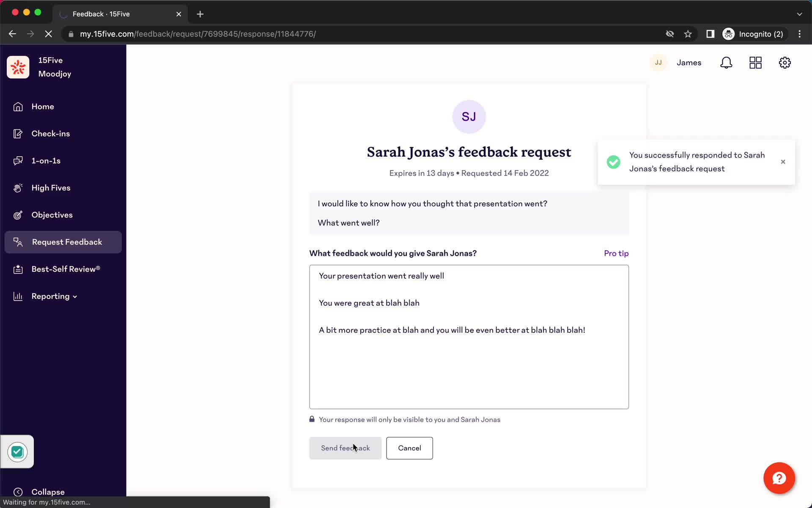Click the High Fives icon
Viewport: 812px width, 508px height.
[17, 187]
